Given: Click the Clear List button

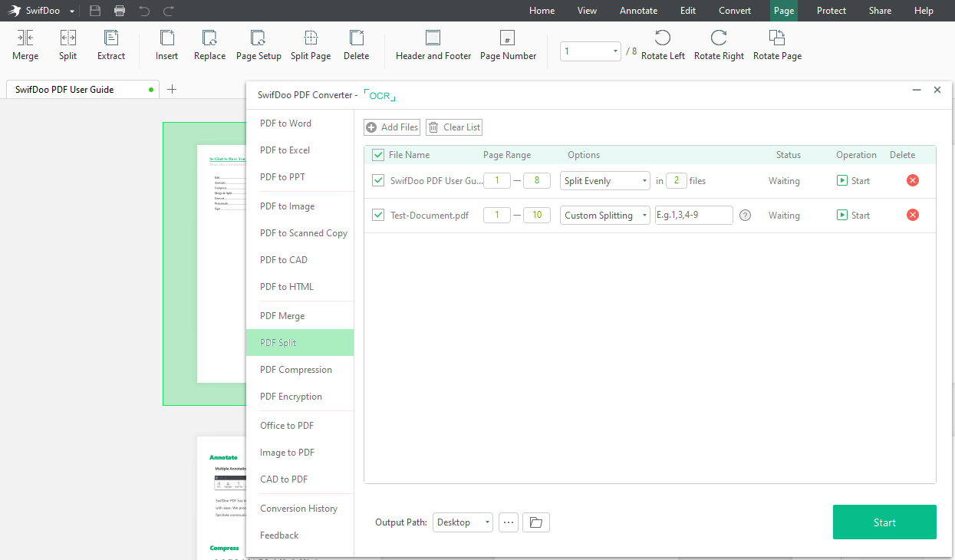Looking at the screenshot, I should pos(454,127).
